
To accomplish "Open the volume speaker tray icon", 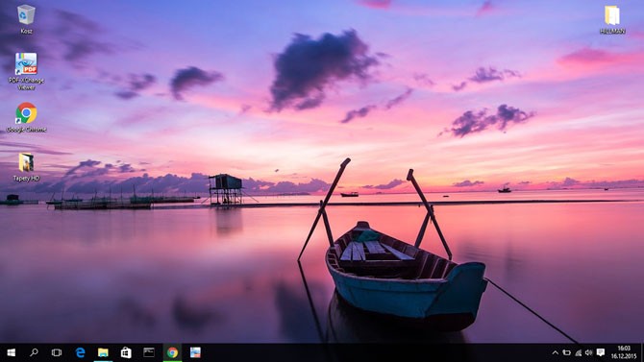I will (589, 352).
